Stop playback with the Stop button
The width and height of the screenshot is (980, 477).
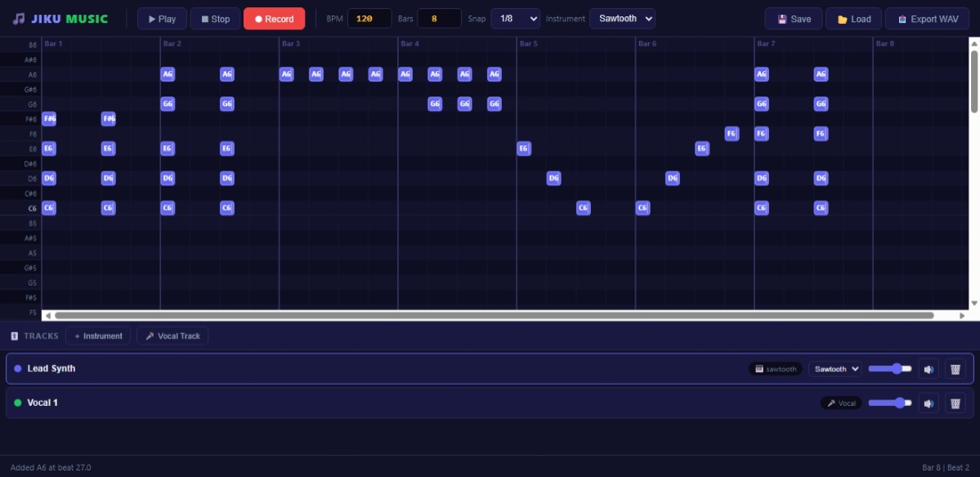click(215, 19)
